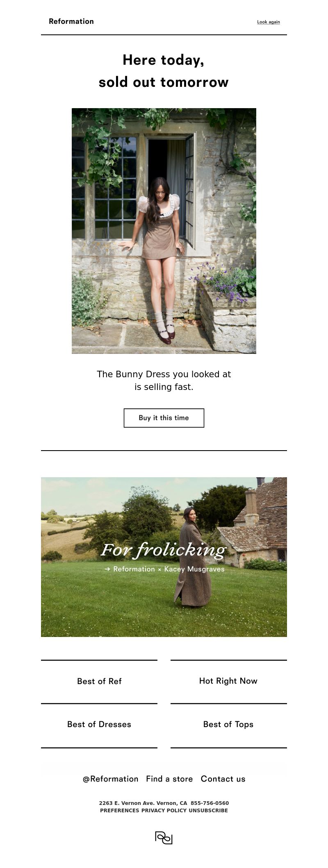The width and height of the screenshot is (328, 868).
Task: Open the For frolicking banner image
Action: (x=164, y=557)
